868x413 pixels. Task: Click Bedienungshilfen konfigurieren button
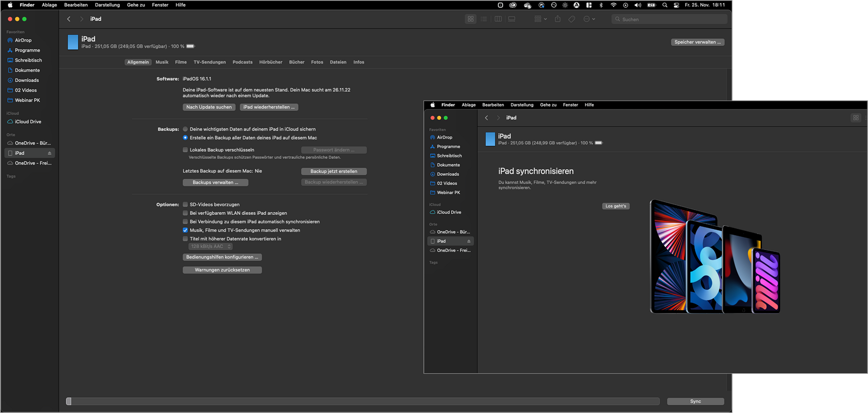[222, 257]
